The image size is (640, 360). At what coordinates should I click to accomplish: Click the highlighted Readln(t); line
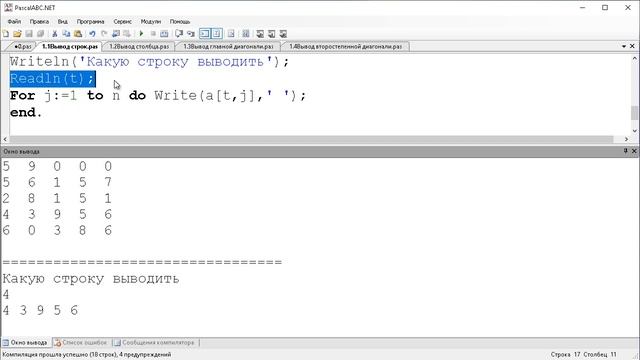point(53,78)
